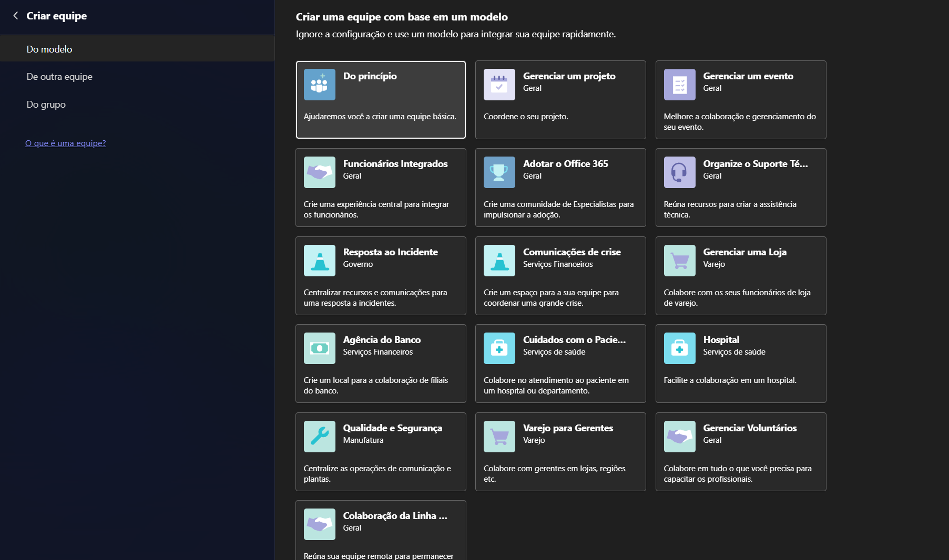Screen dimensions: 949x560
Task: Click the Qualidade e Segurança wrench icon
Action: coord(319,437)
